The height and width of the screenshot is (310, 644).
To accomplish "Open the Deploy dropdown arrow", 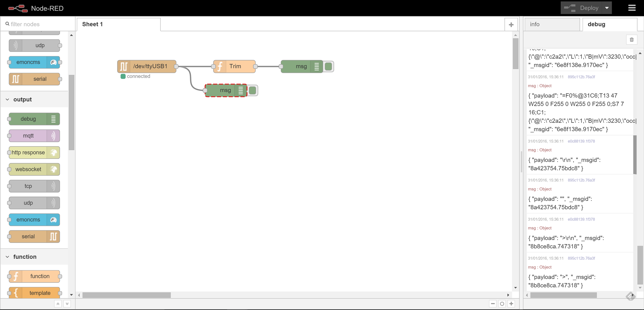I will click(607, 8).
